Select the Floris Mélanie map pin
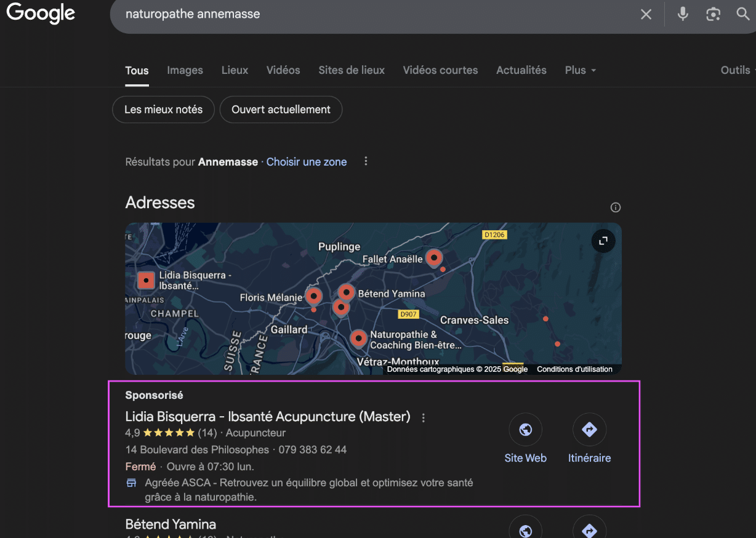The image size is (756, 538). point(314,296)
